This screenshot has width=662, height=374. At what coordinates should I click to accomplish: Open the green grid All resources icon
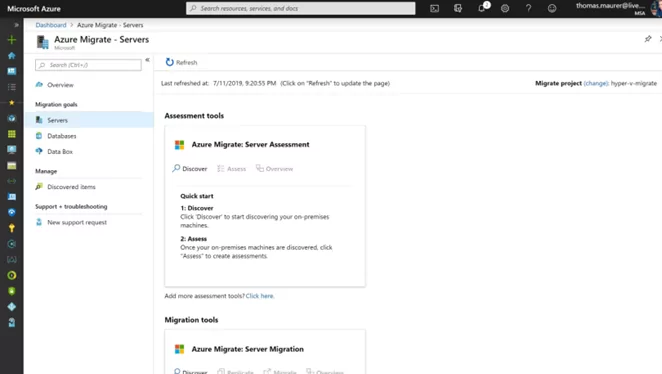coord(12,134)
